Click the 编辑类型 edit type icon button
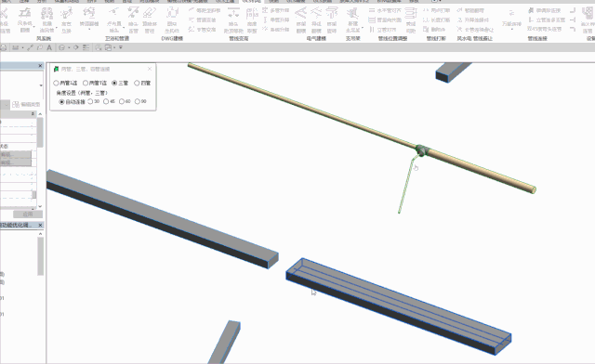The image size is (595, 364). 27,105
